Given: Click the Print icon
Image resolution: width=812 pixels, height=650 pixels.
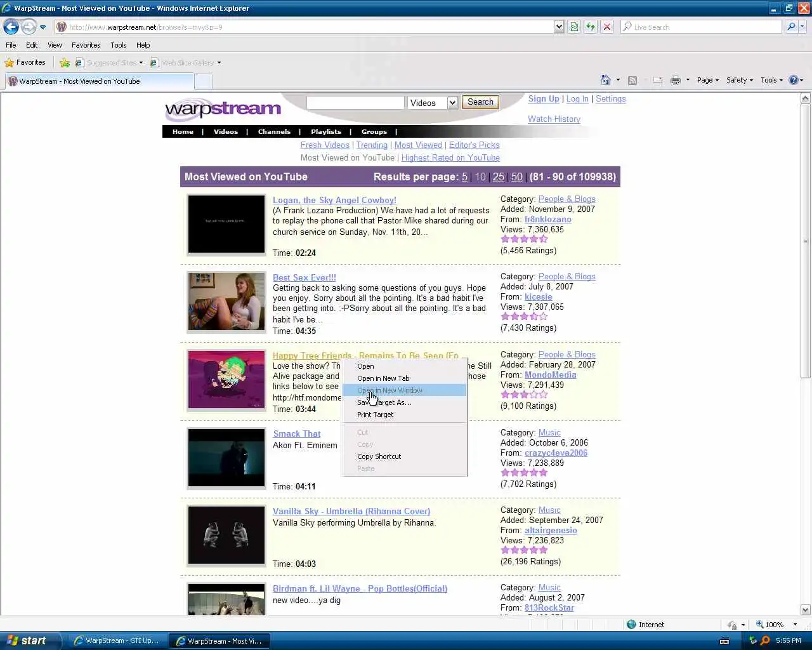Looking at the screenshot, I should click(x=676, y=80).
